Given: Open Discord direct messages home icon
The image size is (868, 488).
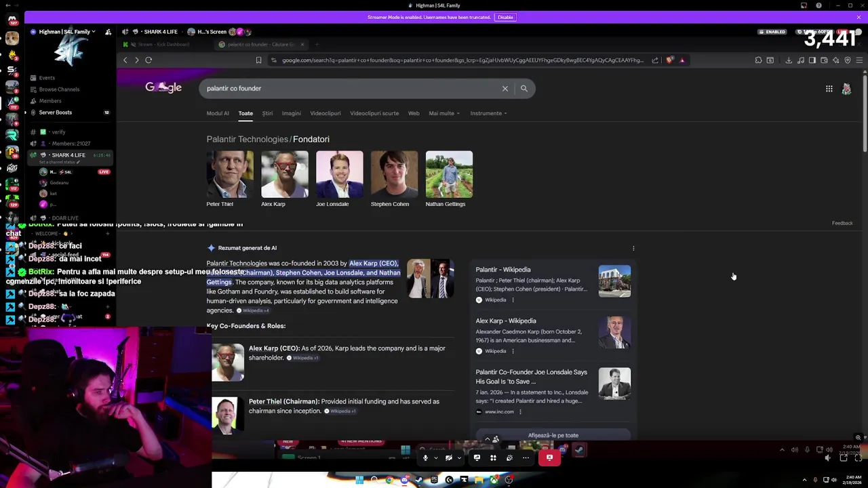Looking at the screenshot, I should [x=12, y=20].
